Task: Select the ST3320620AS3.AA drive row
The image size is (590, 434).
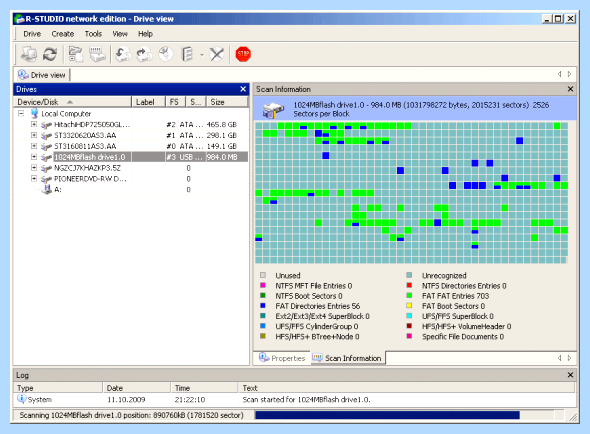Action: (131, 136)
